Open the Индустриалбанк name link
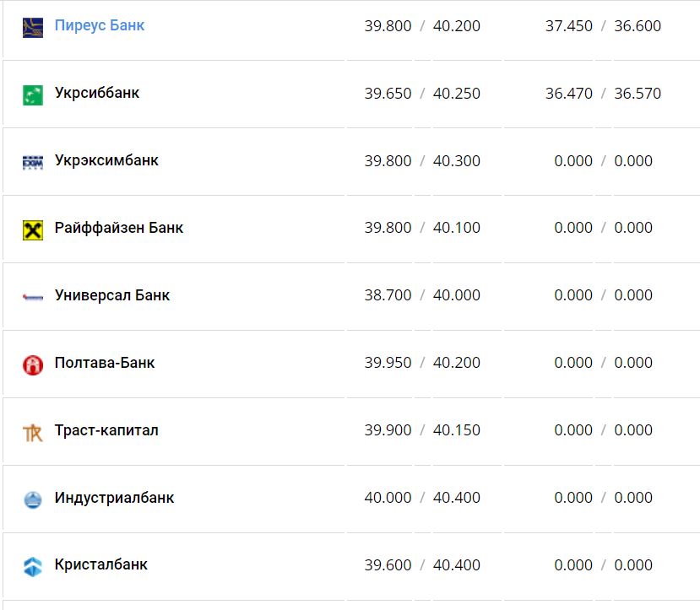The height and width of the screenshot is (610, 700). (x=114, y=498)
